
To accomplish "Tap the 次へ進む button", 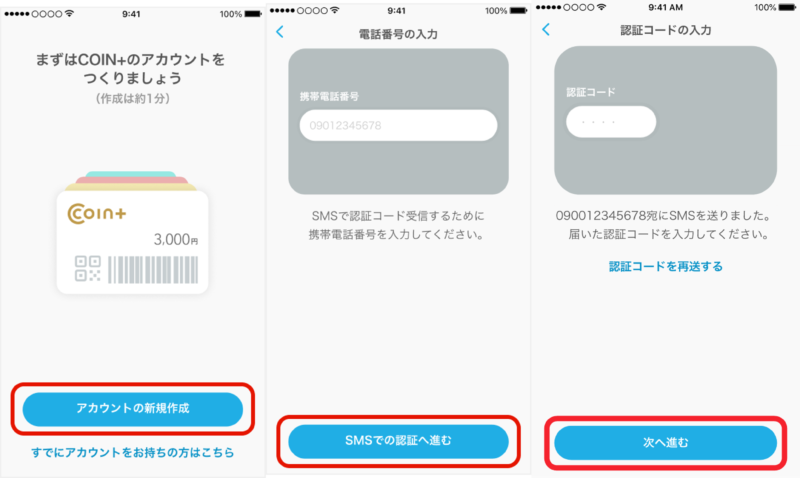I will [665, 442].
